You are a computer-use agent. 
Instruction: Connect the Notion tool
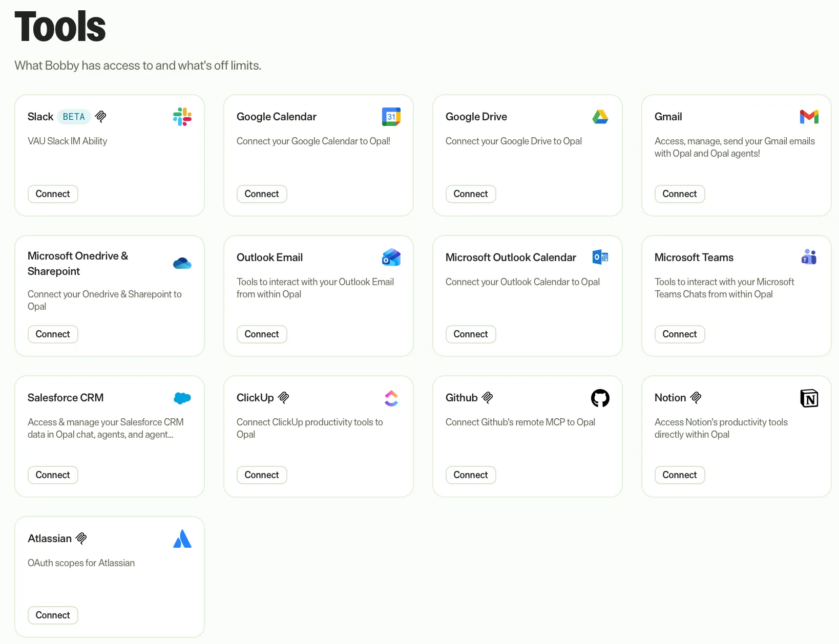680,475
